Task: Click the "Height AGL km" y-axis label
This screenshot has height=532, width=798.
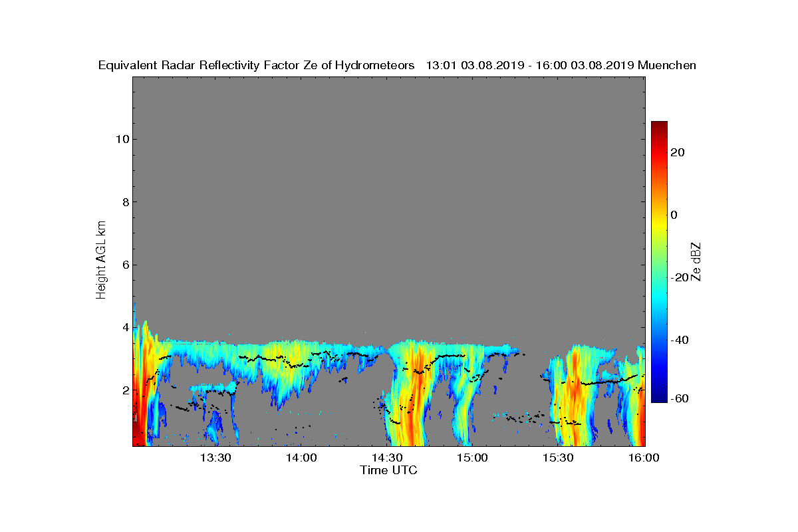Action: pyautogui.click(x=102, y=259)
